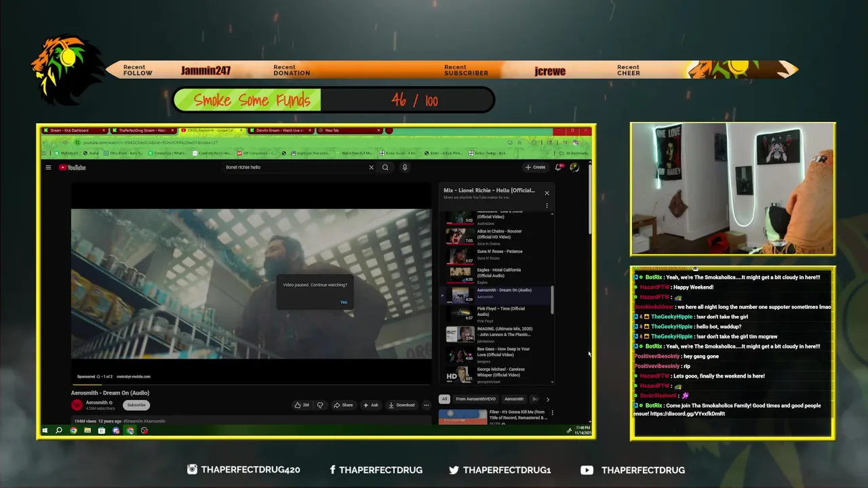Open the Discord invite link in chat
Viewport: 868px width, 488px height.
point(688,413)
